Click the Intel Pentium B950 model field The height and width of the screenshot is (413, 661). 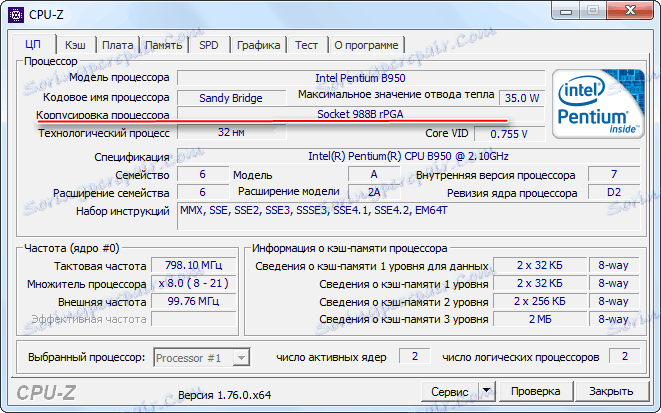click(360, 78)
